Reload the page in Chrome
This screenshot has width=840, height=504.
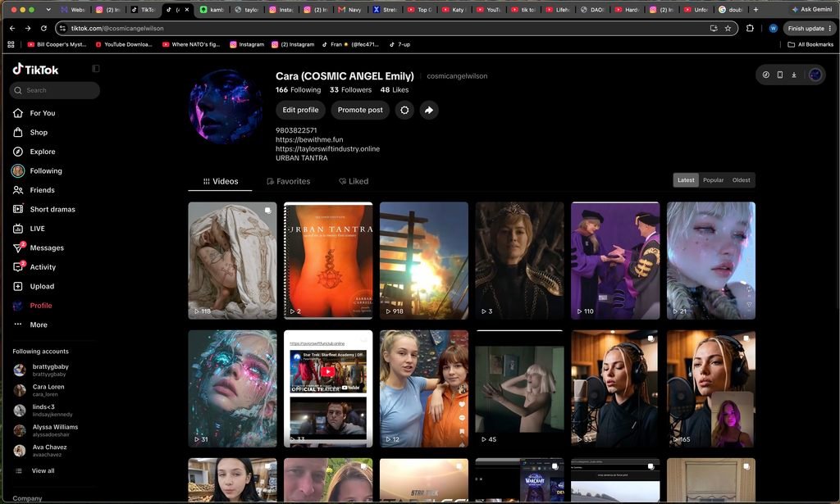coord(44,29)
